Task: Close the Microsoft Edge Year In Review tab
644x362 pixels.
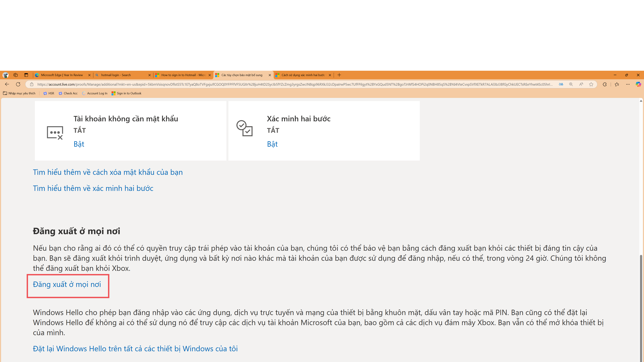Action: click(x=89, y=75)
